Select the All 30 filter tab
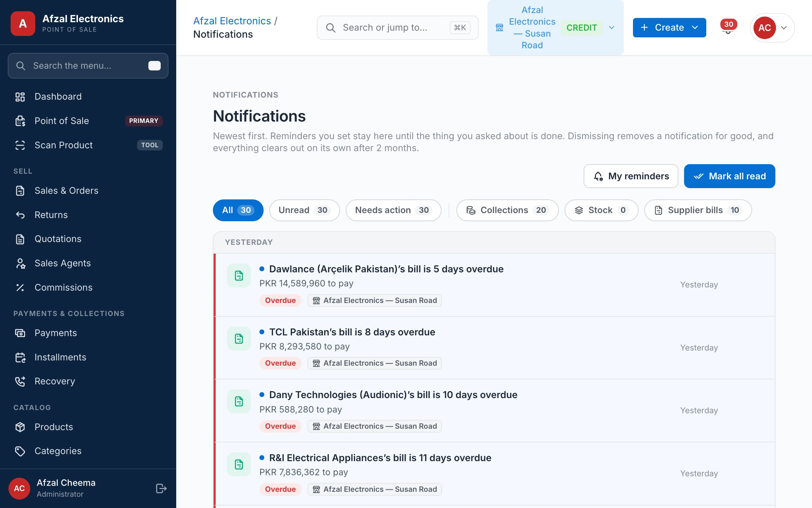The image size is (812, 508). (x=238, y=210)
